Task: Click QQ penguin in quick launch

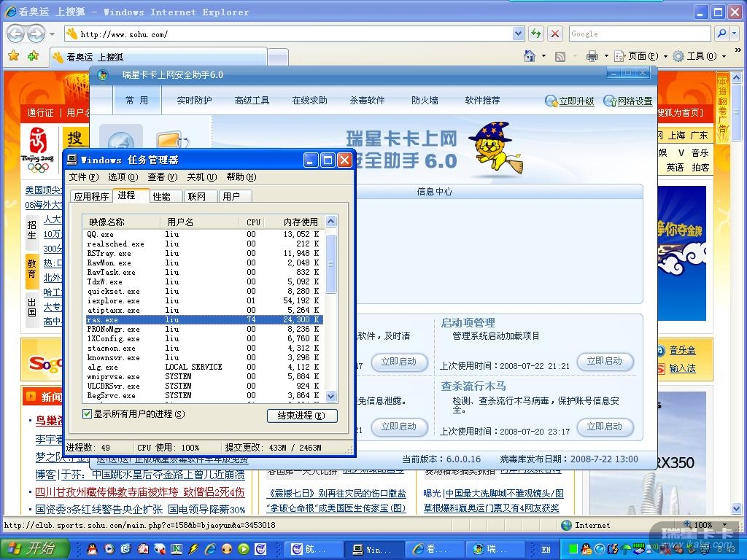Action: (x=92, y=549)
